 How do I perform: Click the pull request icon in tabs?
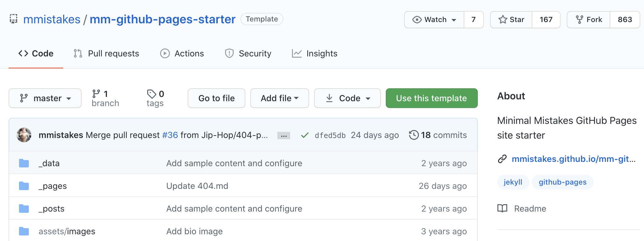click(78, 53)
